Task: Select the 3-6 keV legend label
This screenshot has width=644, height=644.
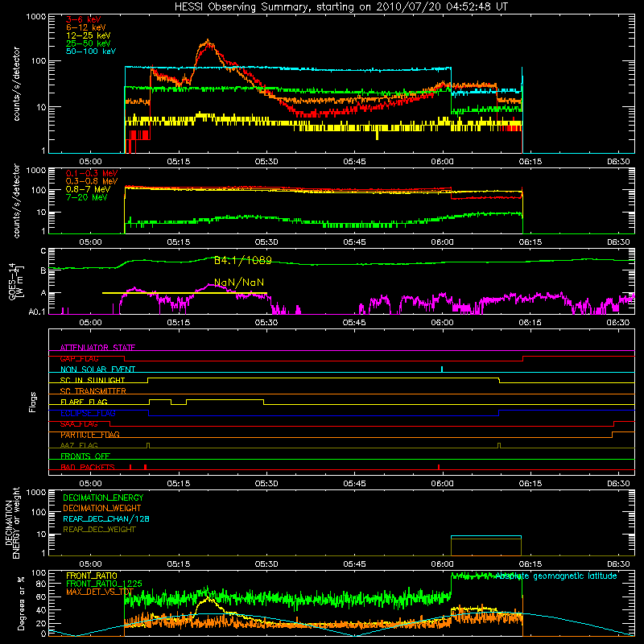Action: [x=84, y=19]
